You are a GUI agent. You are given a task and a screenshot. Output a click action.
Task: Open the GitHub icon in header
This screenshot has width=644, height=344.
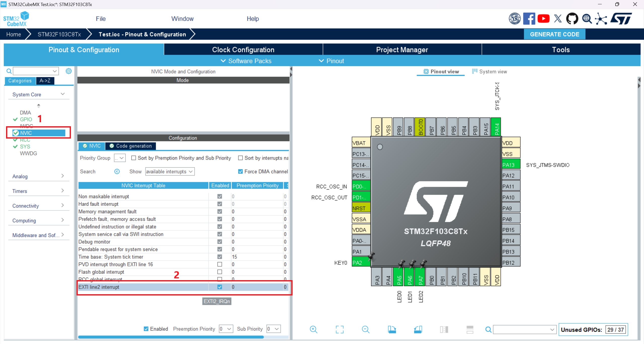pyautogui.click(x=572, y=19)
